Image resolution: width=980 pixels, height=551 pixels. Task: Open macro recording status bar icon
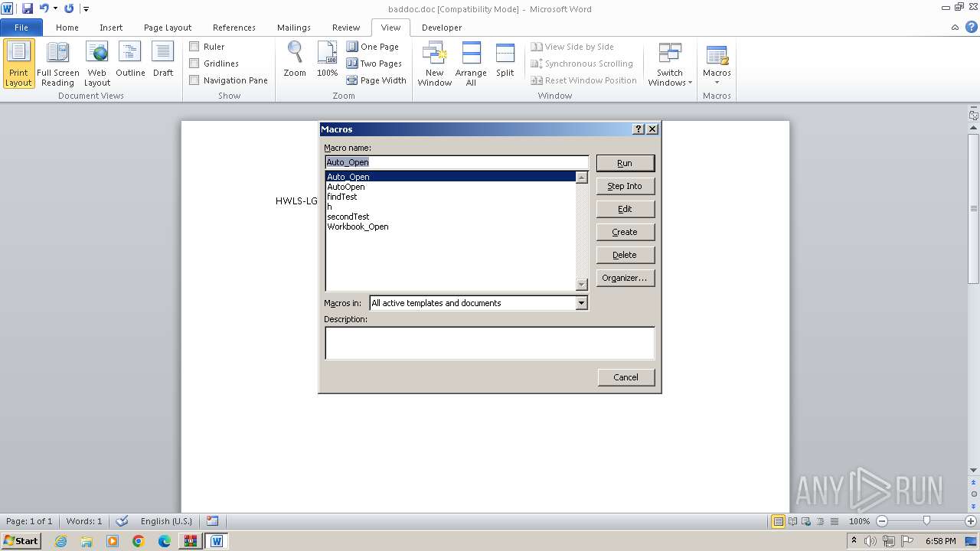tap(212, 521)
